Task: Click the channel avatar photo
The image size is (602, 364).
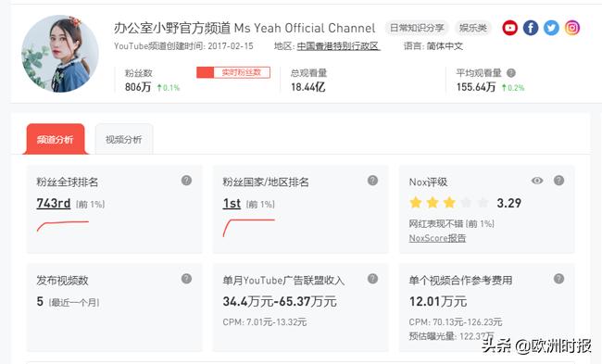Action: [x=60, y=54]
